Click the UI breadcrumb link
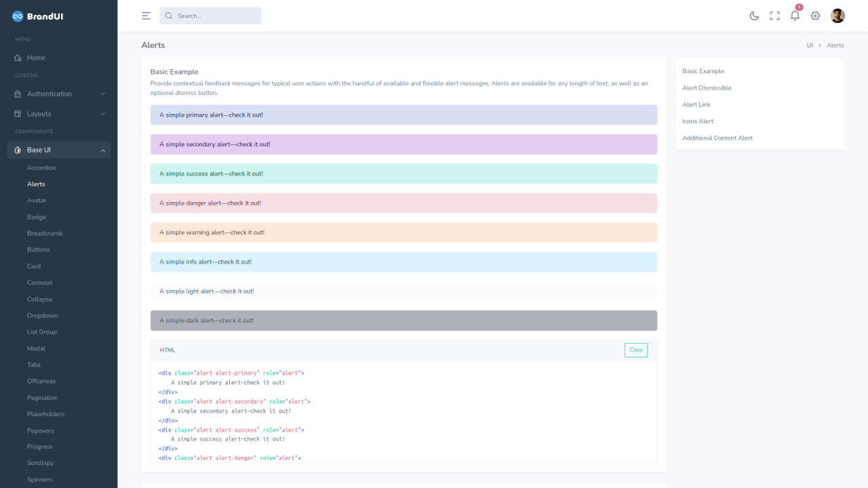Screen dimensions: 868x488 [x=810, y=45]
